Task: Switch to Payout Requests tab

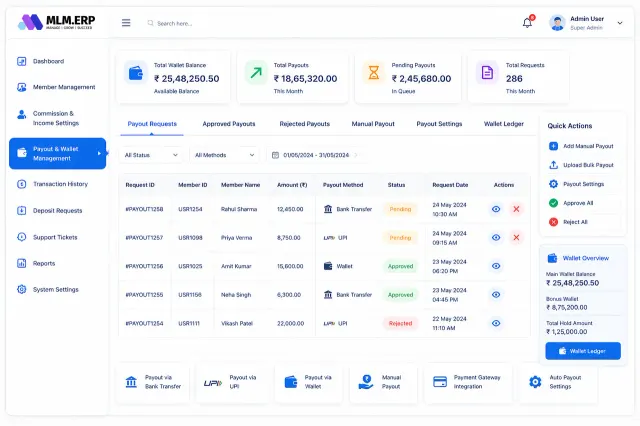Action: [152, 124]
